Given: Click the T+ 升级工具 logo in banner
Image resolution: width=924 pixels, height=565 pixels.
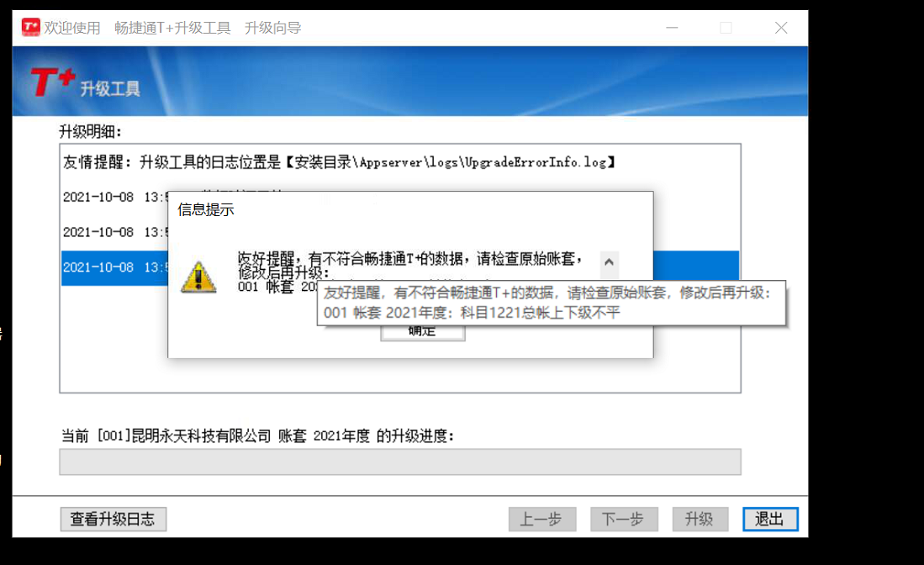Looking at the screenshot, I should [x=86, y=83].
